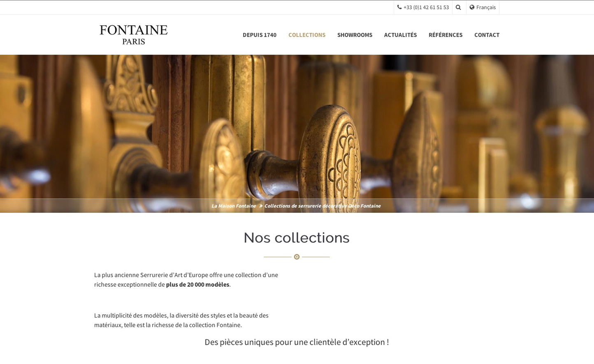Click the Collections de serrurerie décorative breadcrumb
This screenshot has width=594, height=364.
pyautogui.click(x=323, y=206)
